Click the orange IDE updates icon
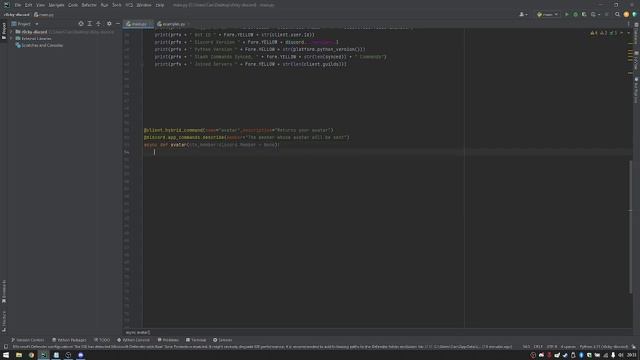Image resolution: width=640 pixels, height=360 pixels. pyautogui.click(x=626, y=14)
